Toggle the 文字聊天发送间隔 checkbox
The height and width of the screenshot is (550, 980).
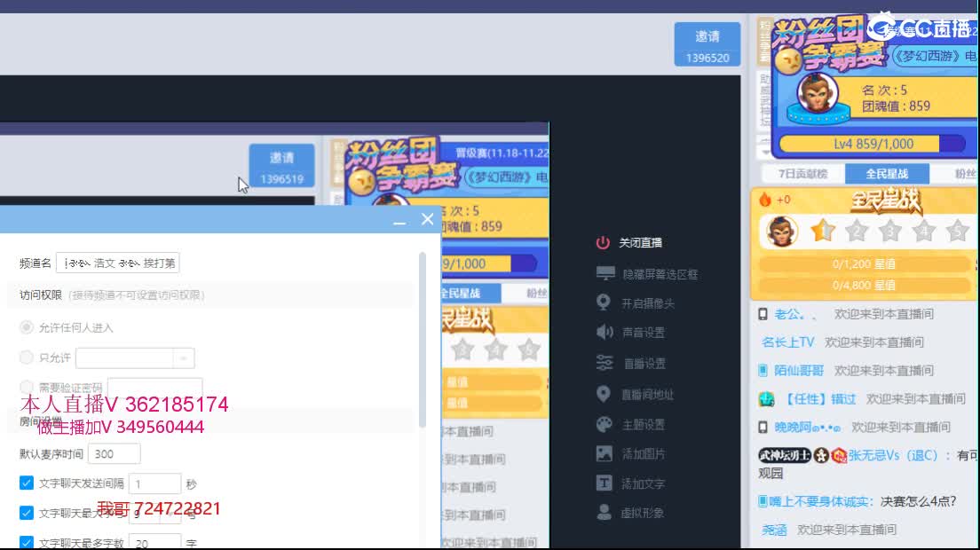(27, 483)
